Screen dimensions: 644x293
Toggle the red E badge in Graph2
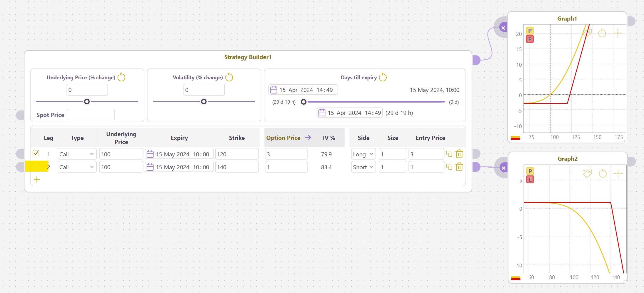530,180
